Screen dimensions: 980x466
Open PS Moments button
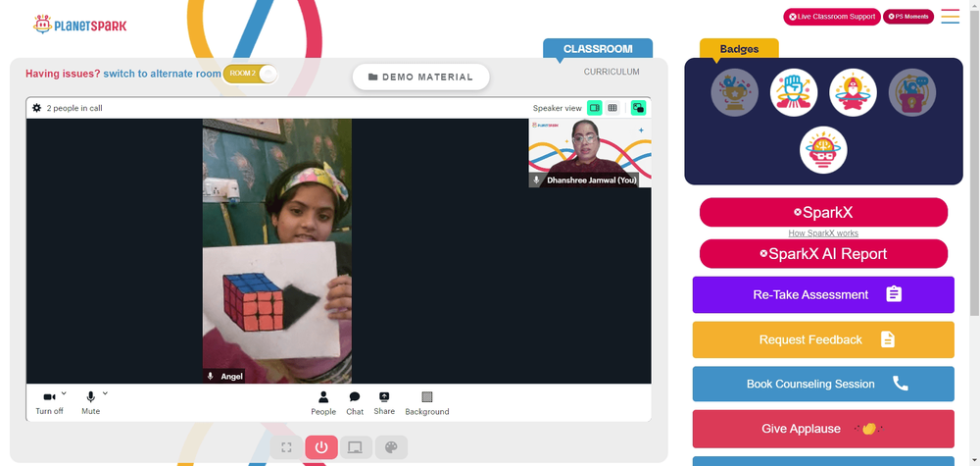point(908,17)
